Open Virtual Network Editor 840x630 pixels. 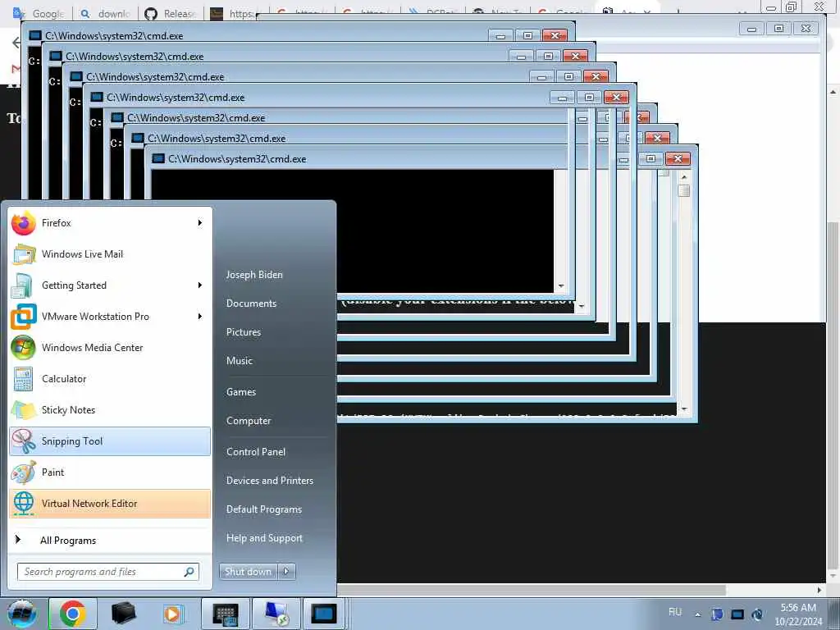click(x=110, y=504)
